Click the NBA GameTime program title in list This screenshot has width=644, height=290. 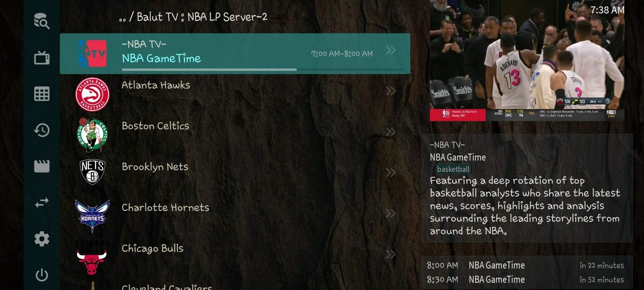[161, 58]
